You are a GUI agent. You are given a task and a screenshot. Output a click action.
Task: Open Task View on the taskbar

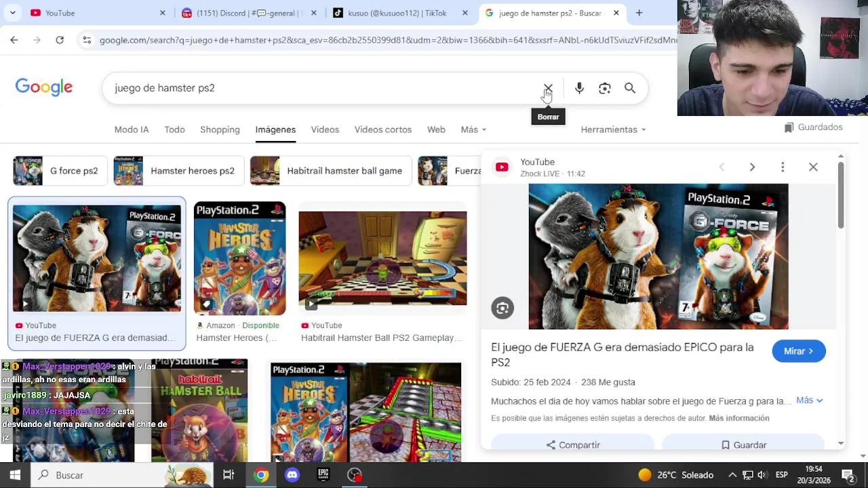point(229,475)
